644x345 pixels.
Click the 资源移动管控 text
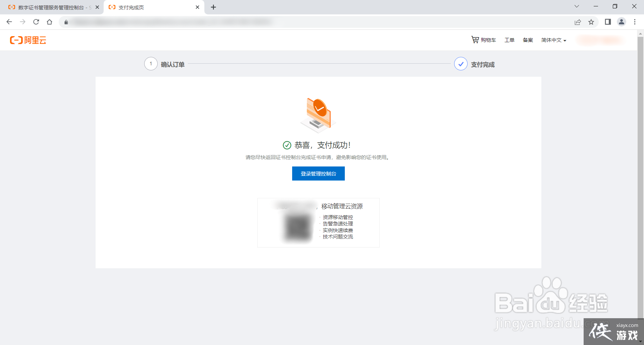pyautogui.click(x=338, y=217)
